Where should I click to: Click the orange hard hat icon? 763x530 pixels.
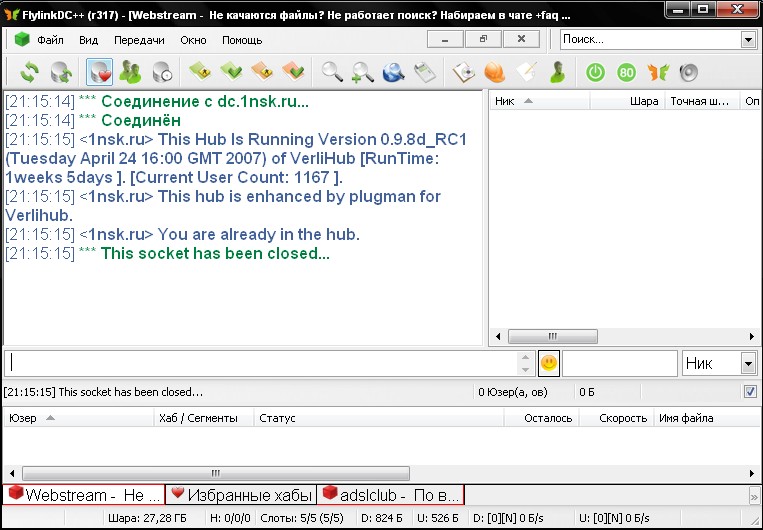494,72
